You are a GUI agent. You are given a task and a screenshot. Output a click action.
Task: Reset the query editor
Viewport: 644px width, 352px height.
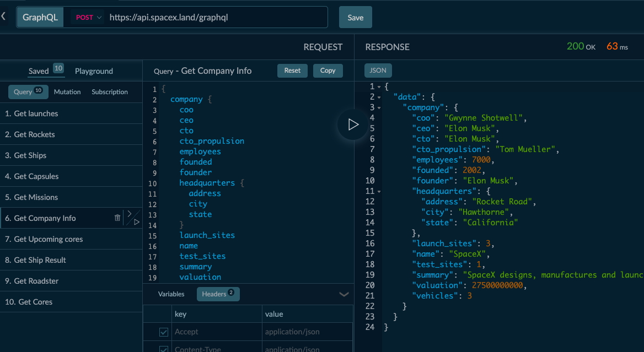292,70
